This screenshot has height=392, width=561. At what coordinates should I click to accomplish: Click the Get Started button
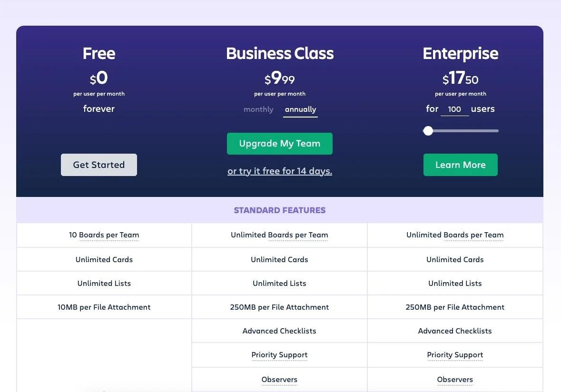[99, 165]
